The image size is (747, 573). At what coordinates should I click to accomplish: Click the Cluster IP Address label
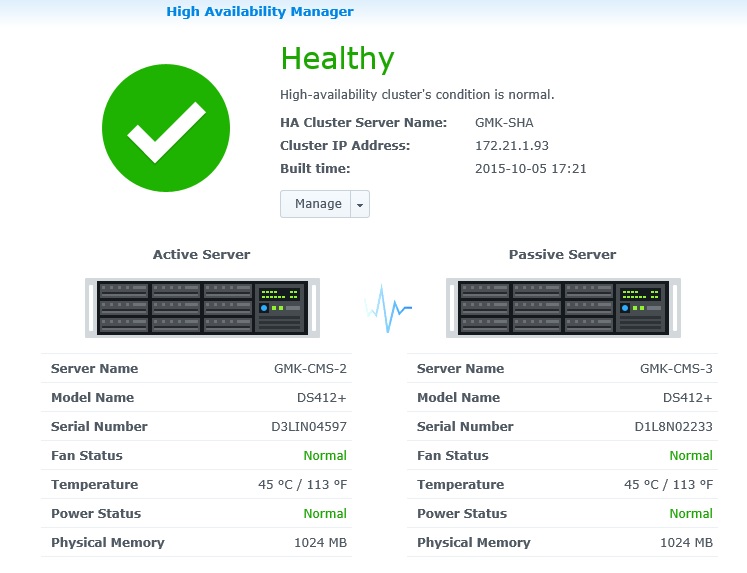click(345, 146)
